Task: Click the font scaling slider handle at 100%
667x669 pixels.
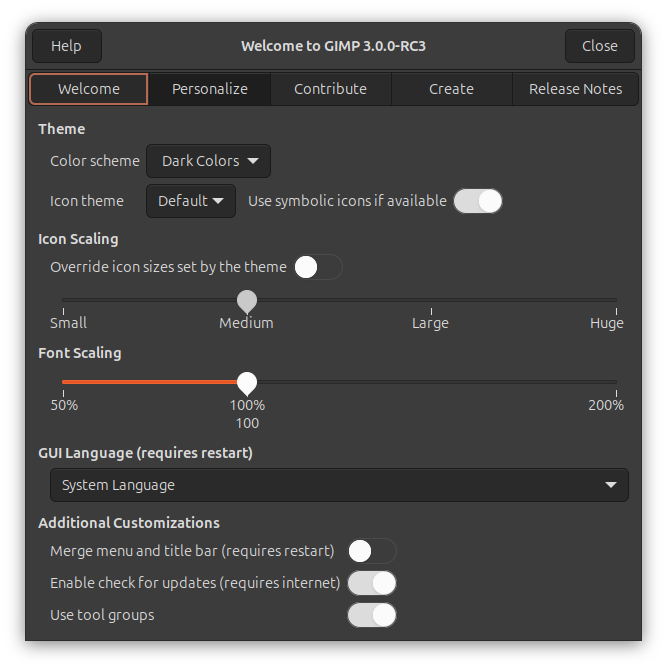Action: point(247,383)
